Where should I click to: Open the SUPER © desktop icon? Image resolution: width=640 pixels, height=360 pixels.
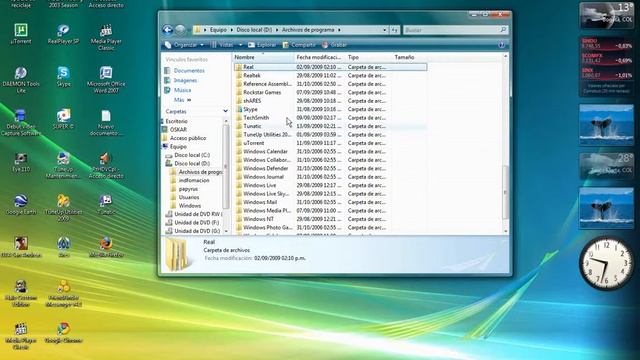(x=63, y=119)
